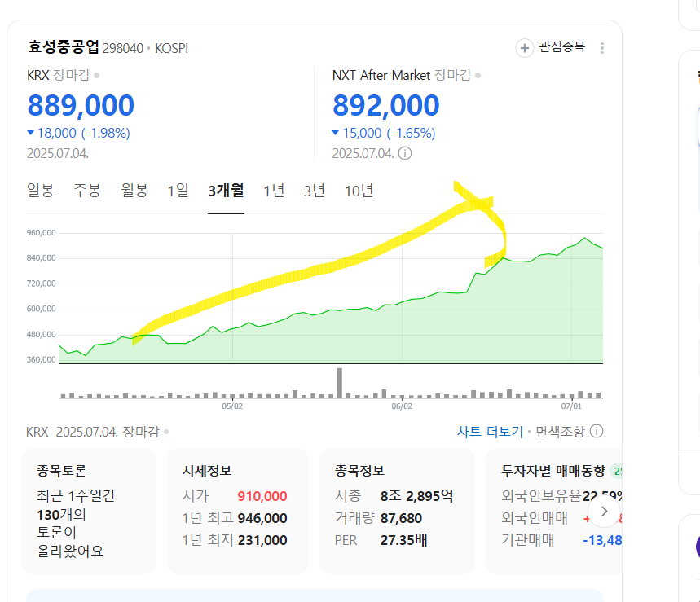Image resolution: width=700 pixels, height=602 pixels.
Task: Select the 3개월 chart period tab
Action: (x=226, y=191)
